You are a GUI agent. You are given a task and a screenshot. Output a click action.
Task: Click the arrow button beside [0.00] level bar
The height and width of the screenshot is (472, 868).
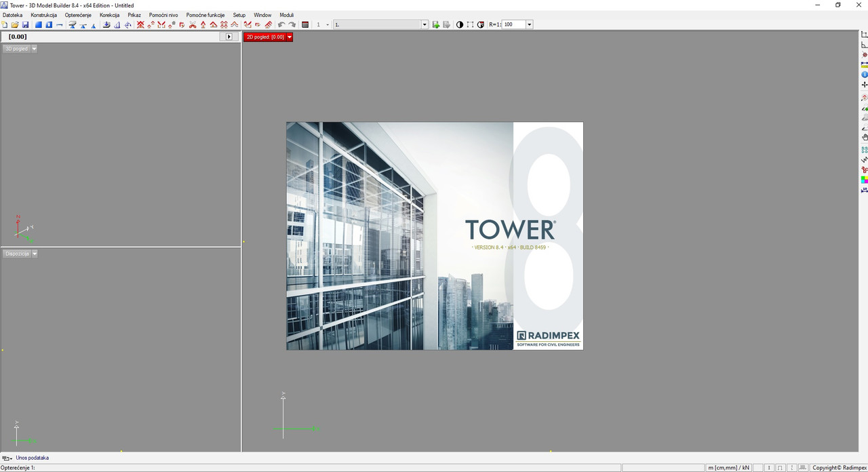(229, 37)
